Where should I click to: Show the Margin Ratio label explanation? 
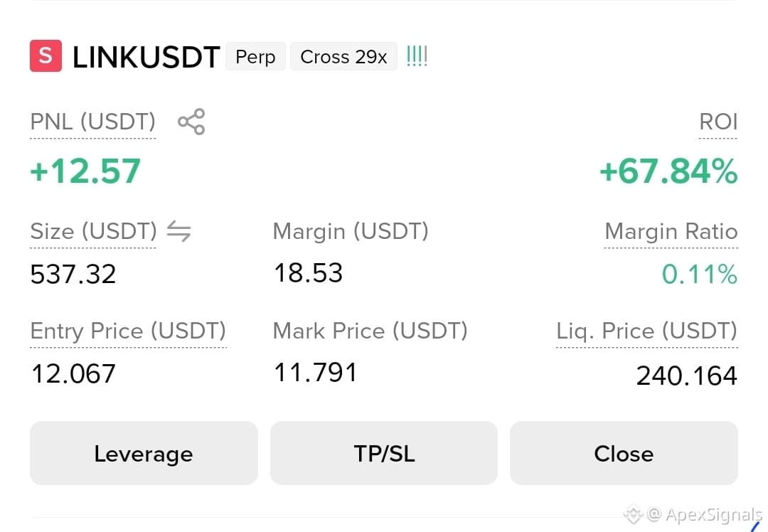click(671, 231)
